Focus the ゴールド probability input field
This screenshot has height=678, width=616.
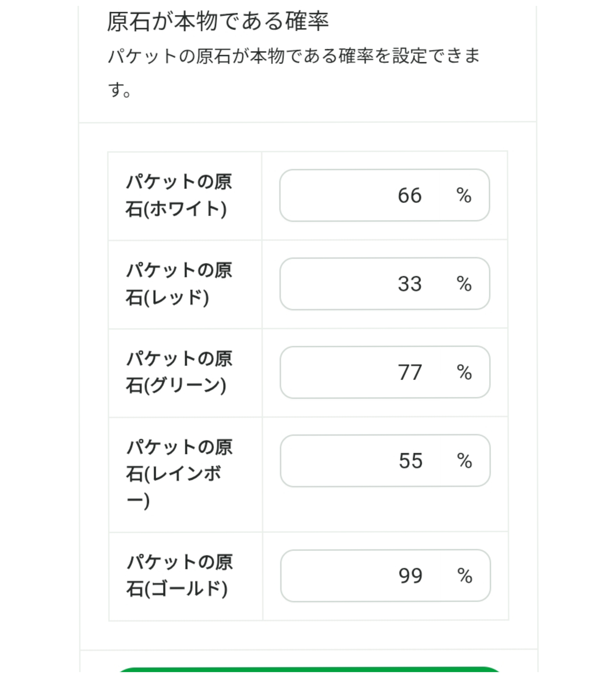click(360, 576)
